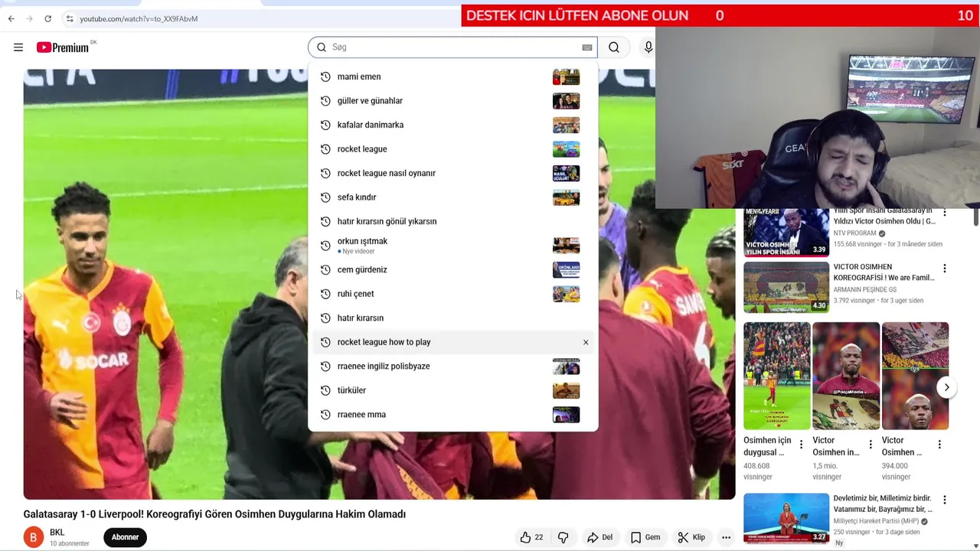Choose 'ruhi çenet' suggestion
The width and height of the screenshot is (980, 551).
click(452, 294)
